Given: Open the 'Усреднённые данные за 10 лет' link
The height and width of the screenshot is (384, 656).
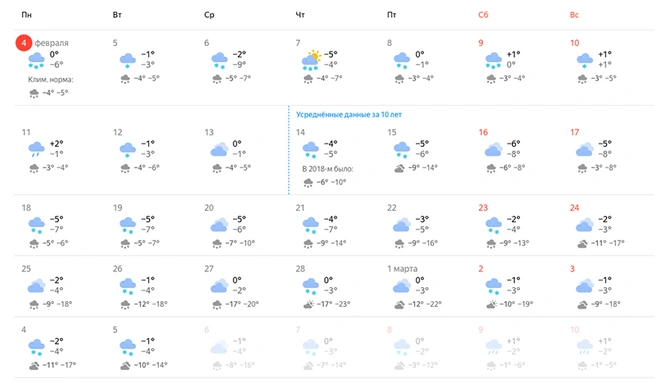Looking at the screenshot, I should tap(349, 114).
